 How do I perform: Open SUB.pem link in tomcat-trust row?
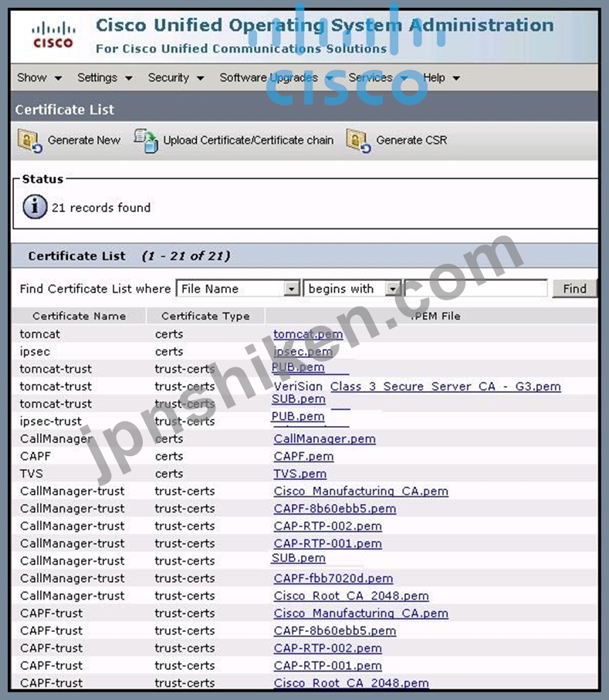[298, 399]
